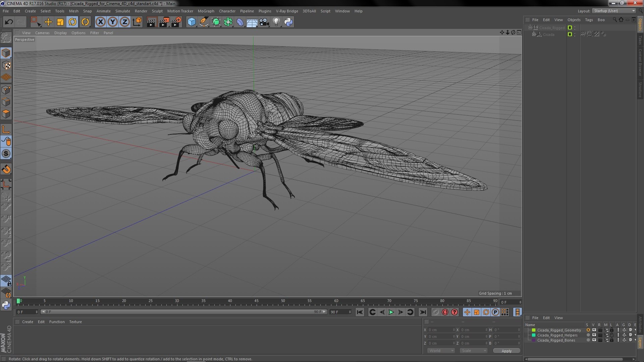Click the search magnifier in Objects panel
This screenshot has width=644, height=362.
tap(614, 20)
